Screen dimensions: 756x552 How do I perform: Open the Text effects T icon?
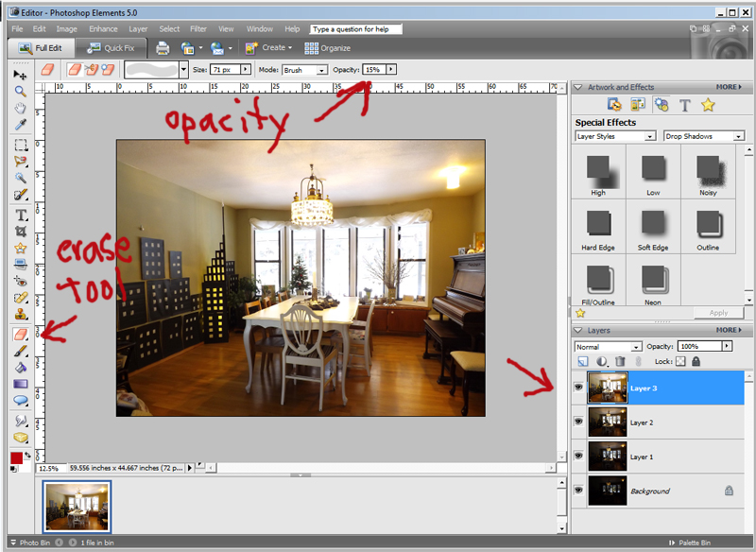(x=684, y=105)
